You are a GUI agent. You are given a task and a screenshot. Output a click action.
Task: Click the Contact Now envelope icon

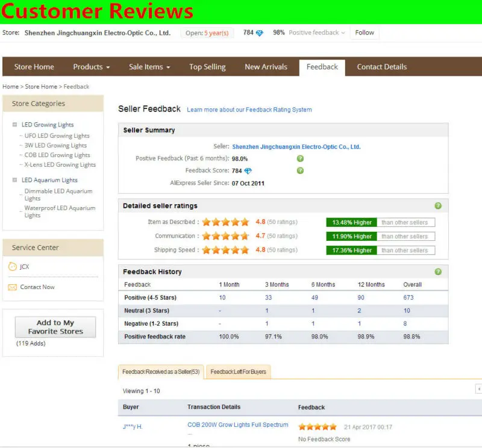pyautogui.click(x=12, y=287)
